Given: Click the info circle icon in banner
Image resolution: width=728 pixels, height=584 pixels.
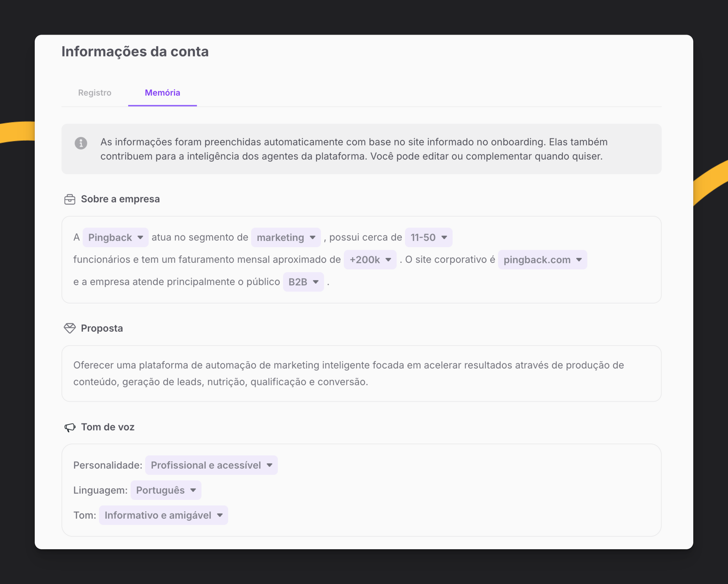Looking at the screenshot, I should pyautogui.click(x=81, y=143).
